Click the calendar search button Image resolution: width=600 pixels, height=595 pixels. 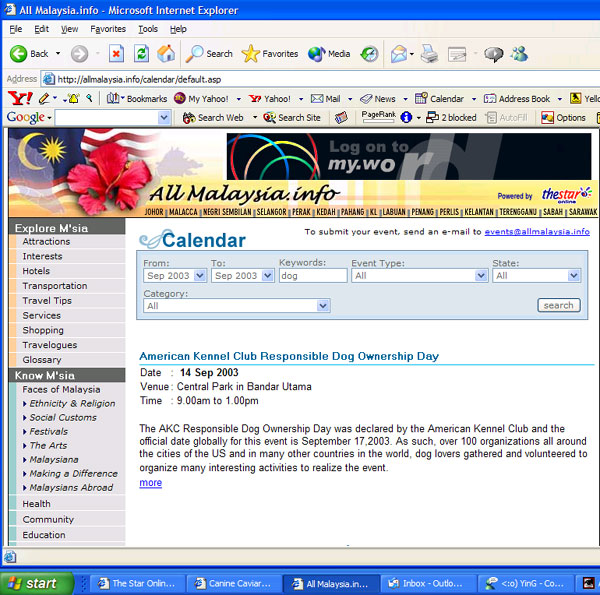[x=559, y=305]
